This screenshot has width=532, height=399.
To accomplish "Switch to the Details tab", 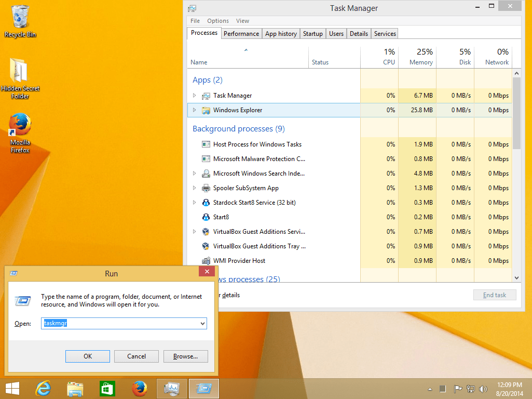I will click(x=359, y=34).
